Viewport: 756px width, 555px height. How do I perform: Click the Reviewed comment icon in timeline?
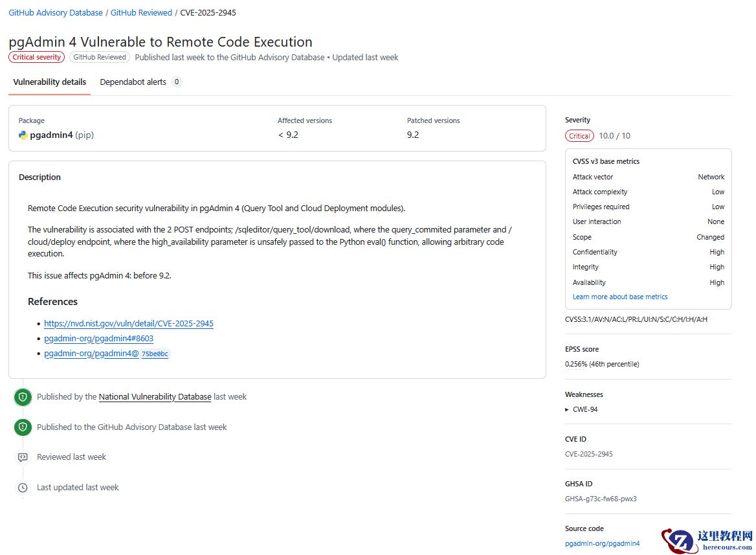[x=23, y=457]
